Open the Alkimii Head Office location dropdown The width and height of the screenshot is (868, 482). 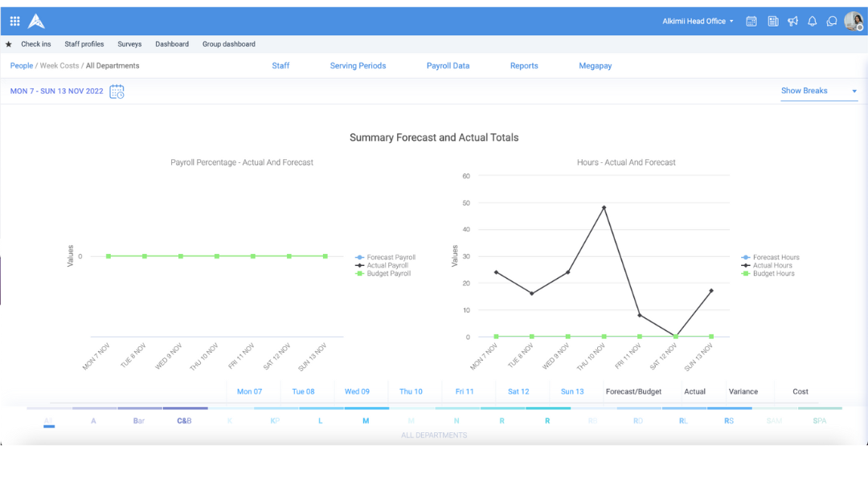698,21
